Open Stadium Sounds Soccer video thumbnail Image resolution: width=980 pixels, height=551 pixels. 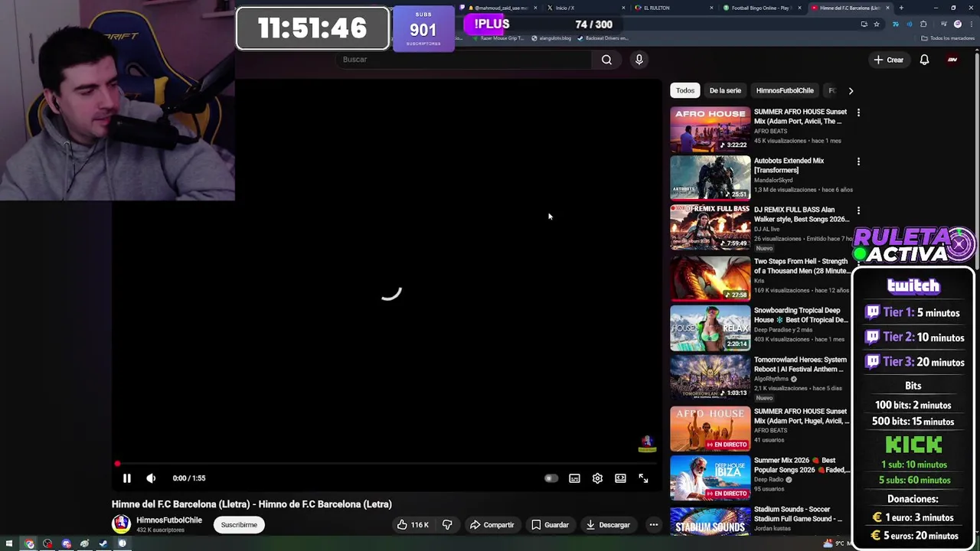[x=710, y=521]
